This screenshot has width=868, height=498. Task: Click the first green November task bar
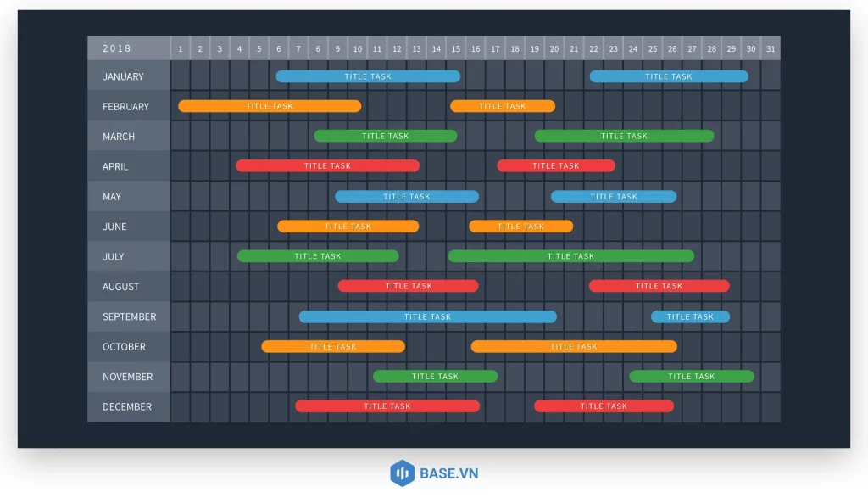point(435,376)
